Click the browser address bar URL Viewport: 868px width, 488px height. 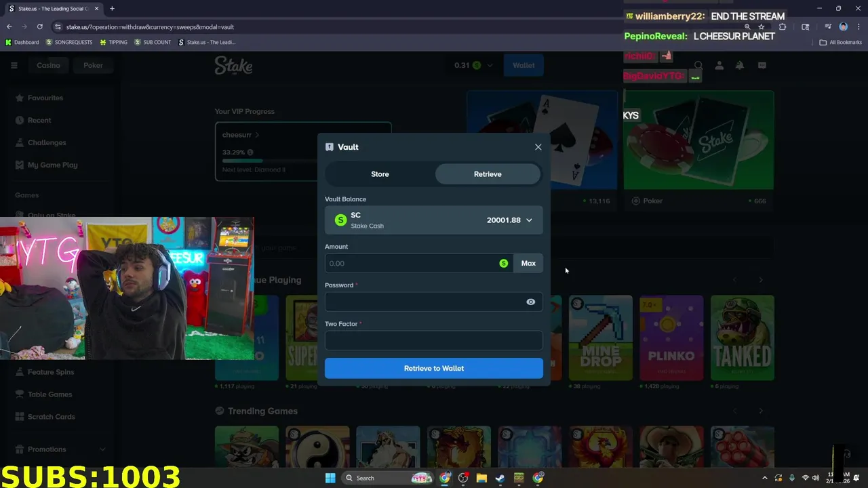pos(150,27)
